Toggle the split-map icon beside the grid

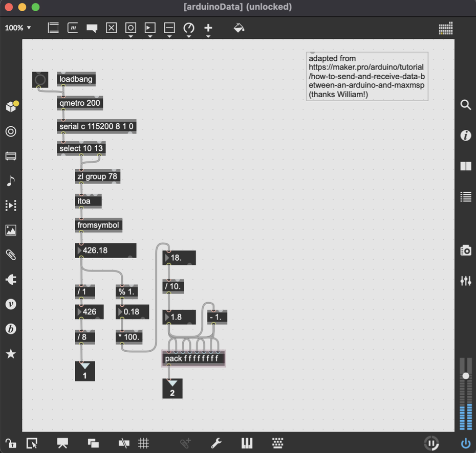[124, 444]
